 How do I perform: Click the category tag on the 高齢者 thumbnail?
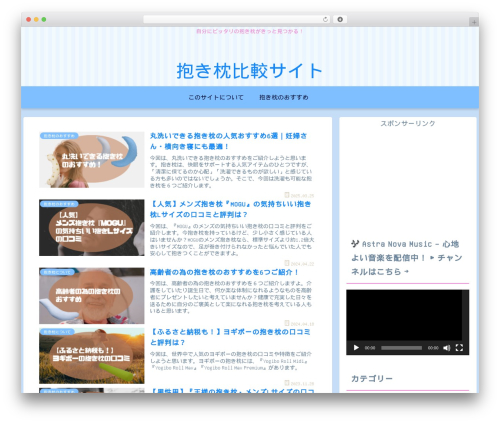(x=57, y=272)
